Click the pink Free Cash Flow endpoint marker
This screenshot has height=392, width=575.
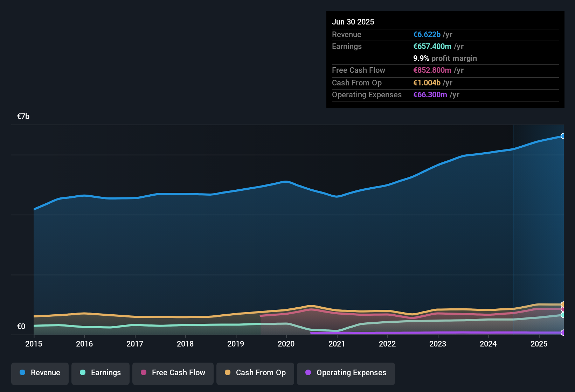point(563,309)
